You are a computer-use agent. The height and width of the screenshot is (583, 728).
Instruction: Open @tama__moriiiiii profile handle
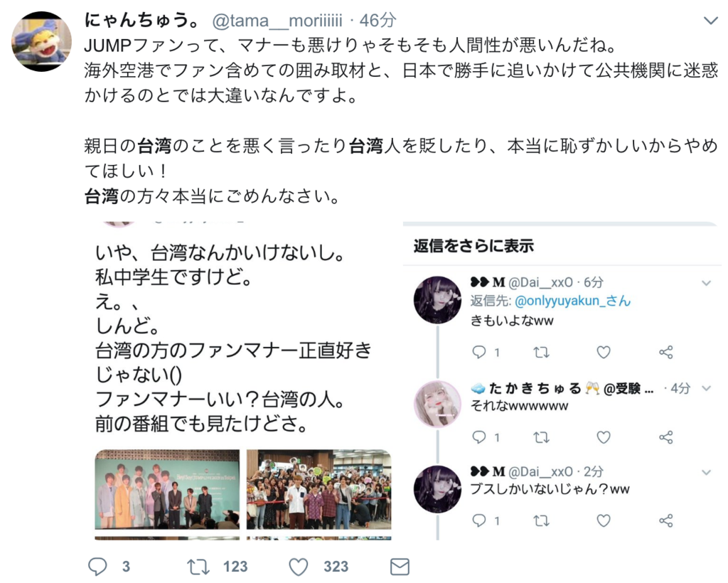277,21
